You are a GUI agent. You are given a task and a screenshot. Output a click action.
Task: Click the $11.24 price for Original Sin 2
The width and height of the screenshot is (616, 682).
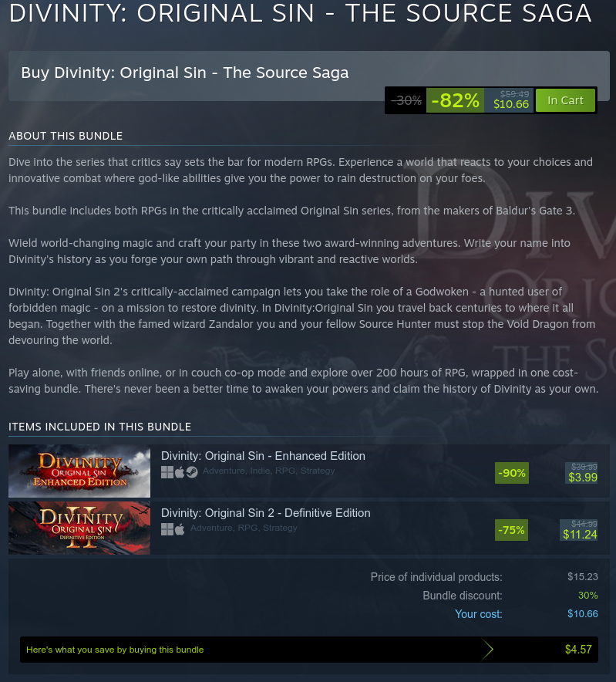(x=580, y=534)
